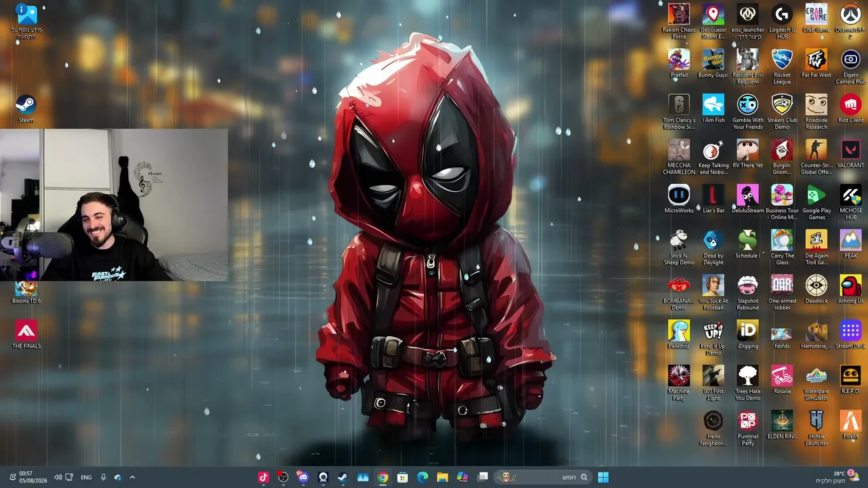
Task: Open the Steam desktop shortcut
Action: click(26, 108)
